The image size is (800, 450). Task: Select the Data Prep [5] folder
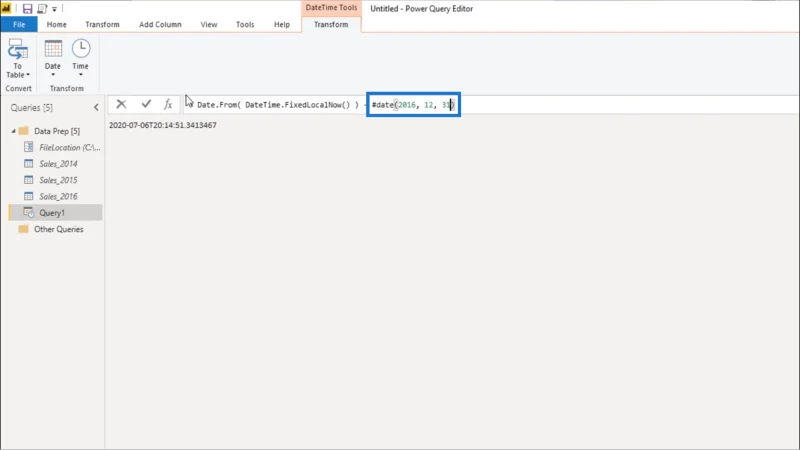[x=57, y=131]
